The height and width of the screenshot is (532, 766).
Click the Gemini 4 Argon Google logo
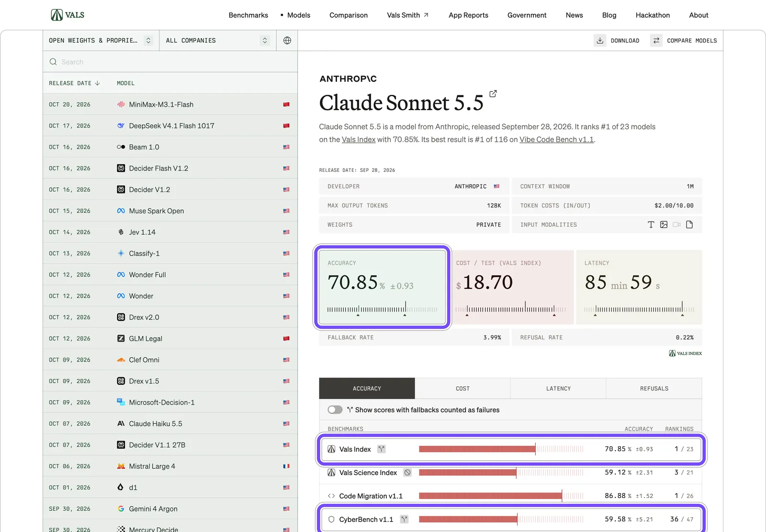[121, 509]
